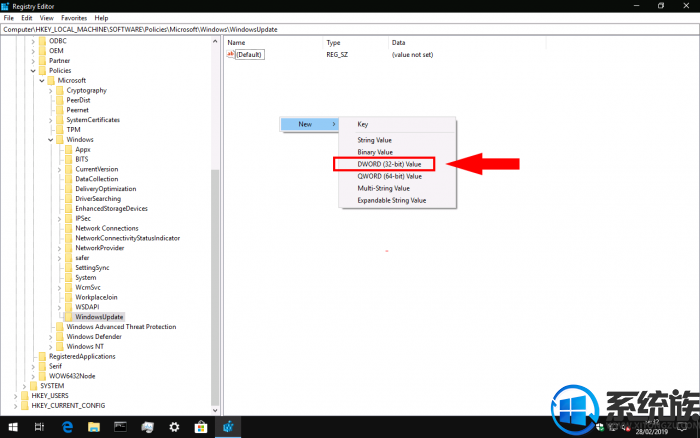
Task: Select Windows Advanced Threat Protection key
Action: point(121,327)
